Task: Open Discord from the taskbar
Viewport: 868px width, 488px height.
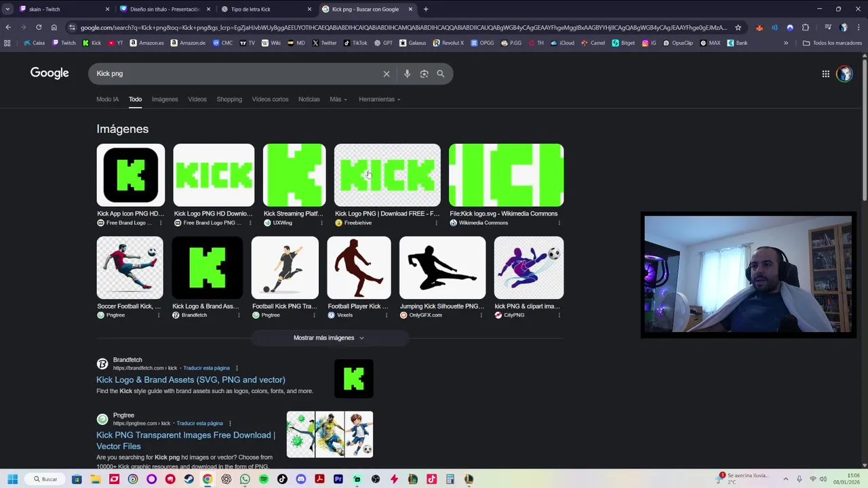Action: (x=300, y=479)
